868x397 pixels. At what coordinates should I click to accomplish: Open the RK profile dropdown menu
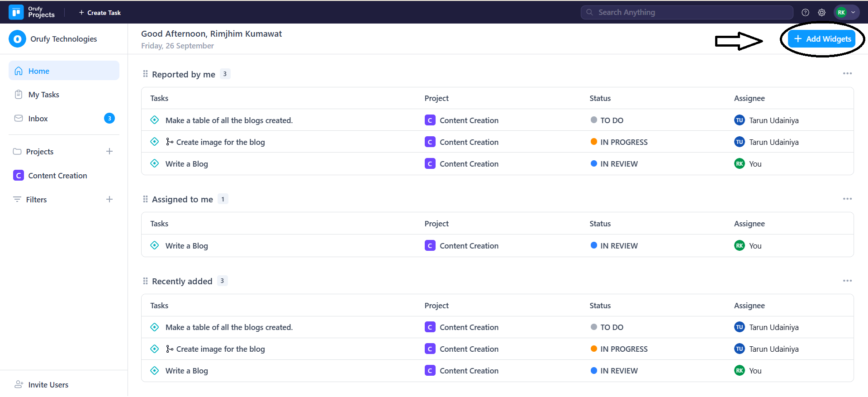click(846, 12)
